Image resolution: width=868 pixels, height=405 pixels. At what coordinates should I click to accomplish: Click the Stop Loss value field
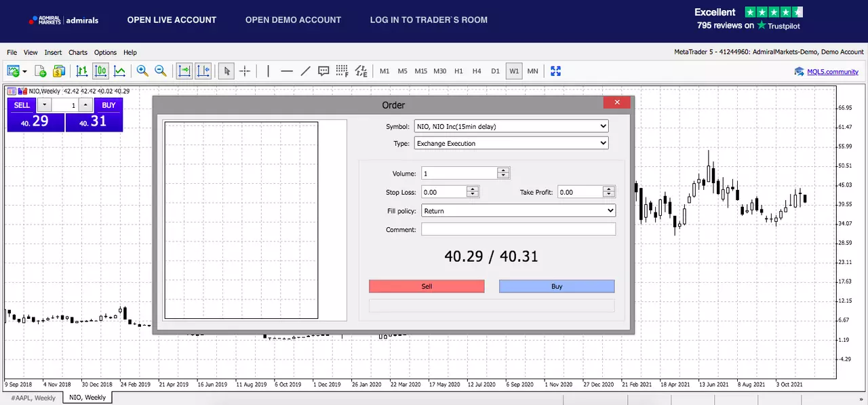pyautogui.click(x=444, y=192)
